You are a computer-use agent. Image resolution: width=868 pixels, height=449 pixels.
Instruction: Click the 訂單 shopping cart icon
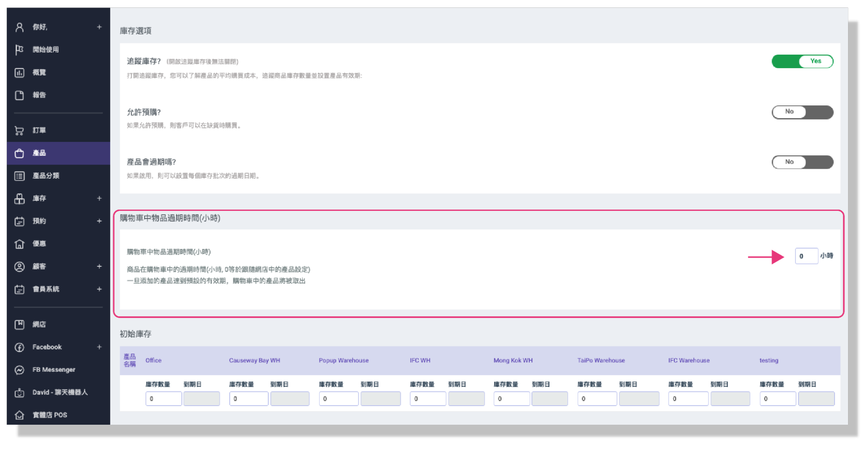pos(19,131)
